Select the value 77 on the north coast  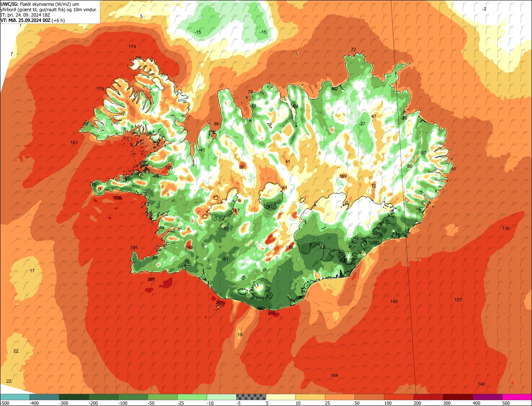[254, 106]
